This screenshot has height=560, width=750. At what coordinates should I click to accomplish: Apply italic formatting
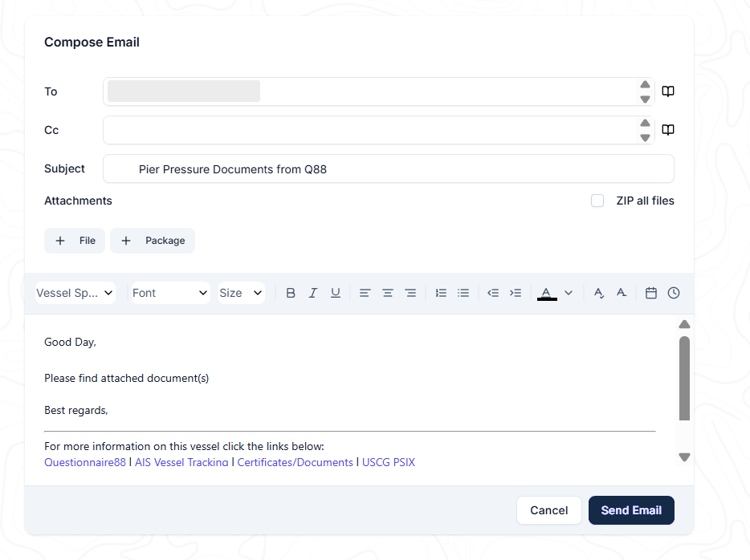pos(313,293)
